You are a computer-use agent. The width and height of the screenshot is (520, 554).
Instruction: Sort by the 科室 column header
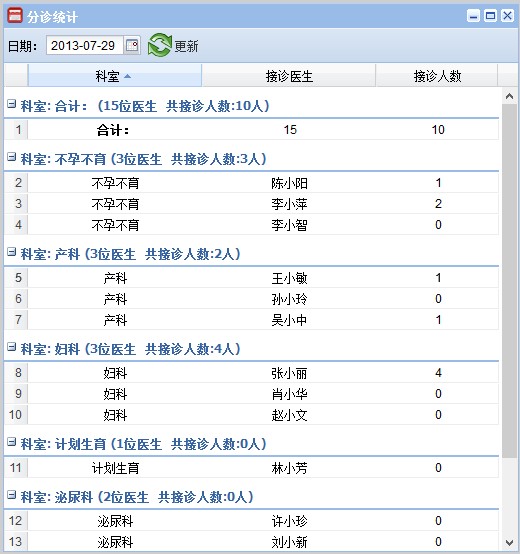click(x=115, y=76)
